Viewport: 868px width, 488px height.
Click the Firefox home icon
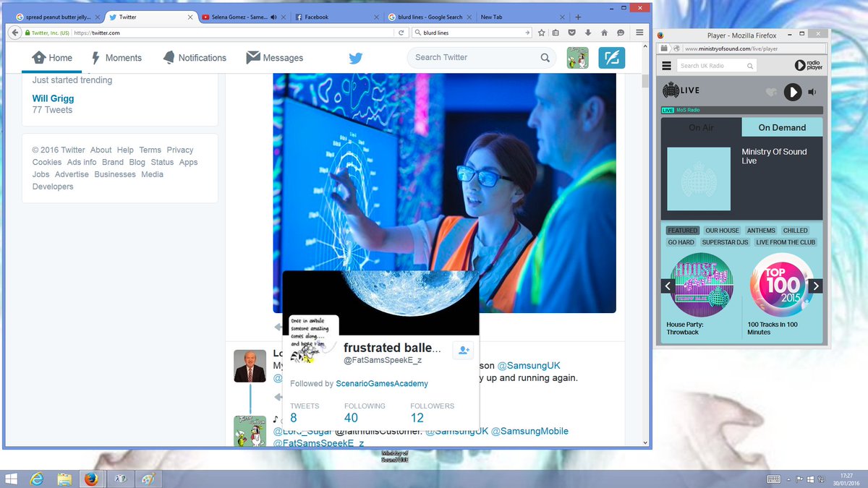[x=604, y=33]
